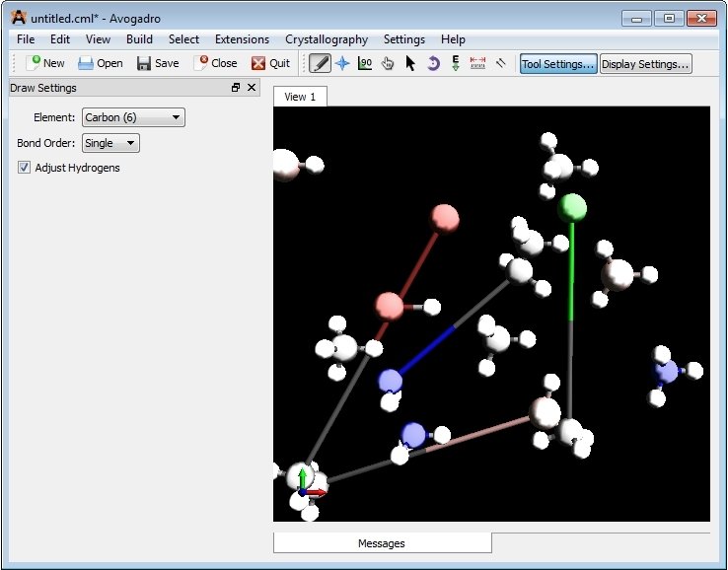Click the green bond in the viewport
The width and height of the screenshot is (728, 570).
(571, 271)
